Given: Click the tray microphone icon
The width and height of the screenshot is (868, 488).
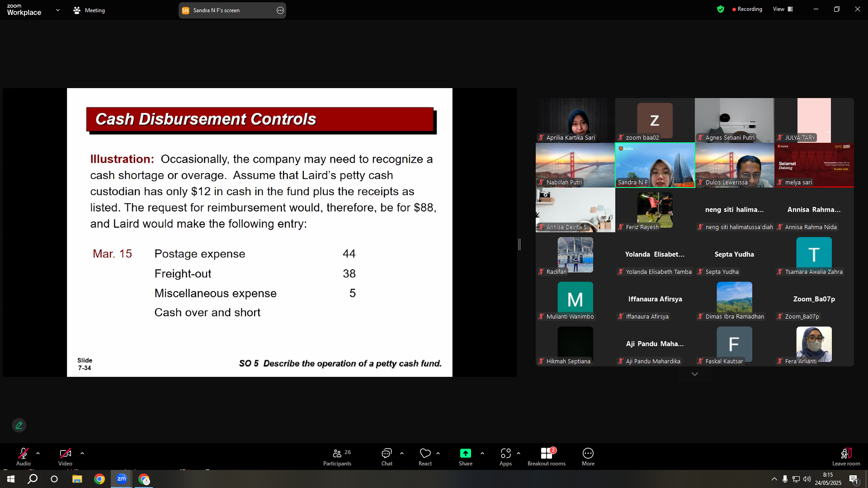Looking at the screenshot, I should pyautogui.click(x=785, y=479).
